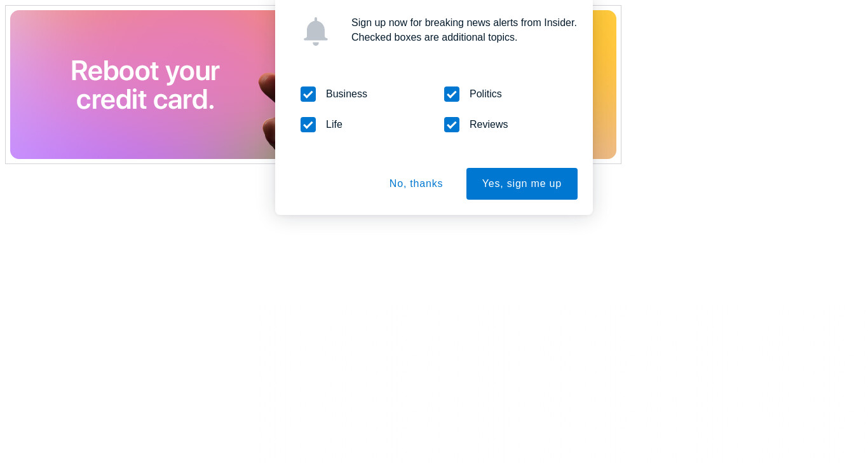Click the breaking news alerts sign-up message
Screen dimensions: 868x463
[x=464, y=23]
